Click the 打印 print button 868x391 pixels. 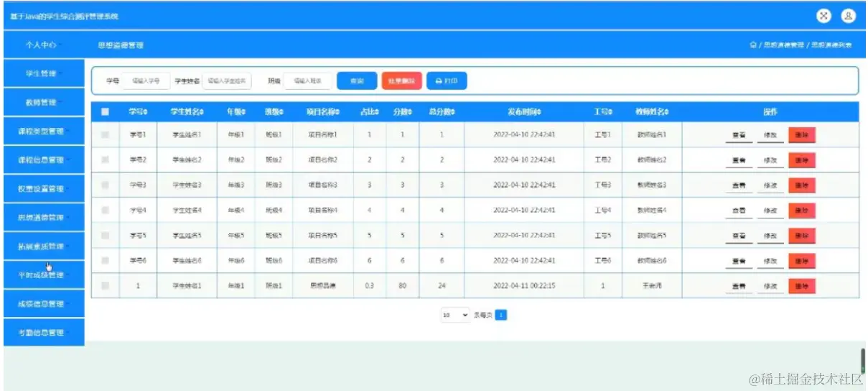[x=447, y=81]
